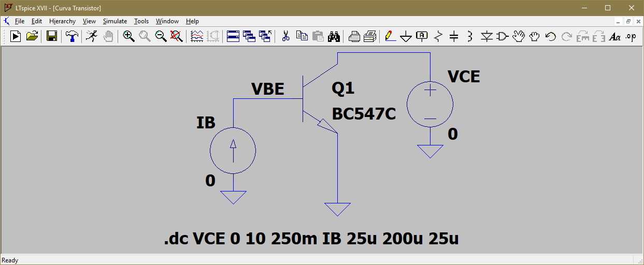The image size is (644, 265).
Task: Expand the Tools menu
Action: tap(141, 21)
